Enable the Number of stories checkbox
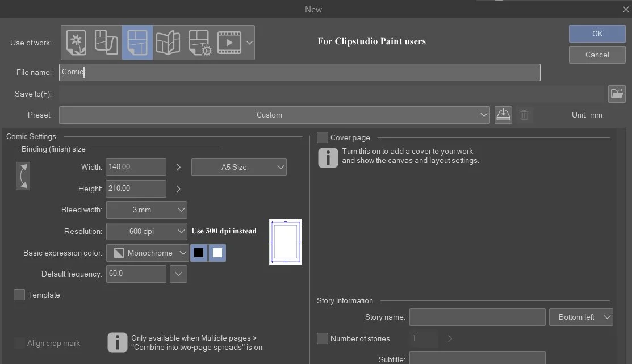Screen dimensions: 632x364 323,338
